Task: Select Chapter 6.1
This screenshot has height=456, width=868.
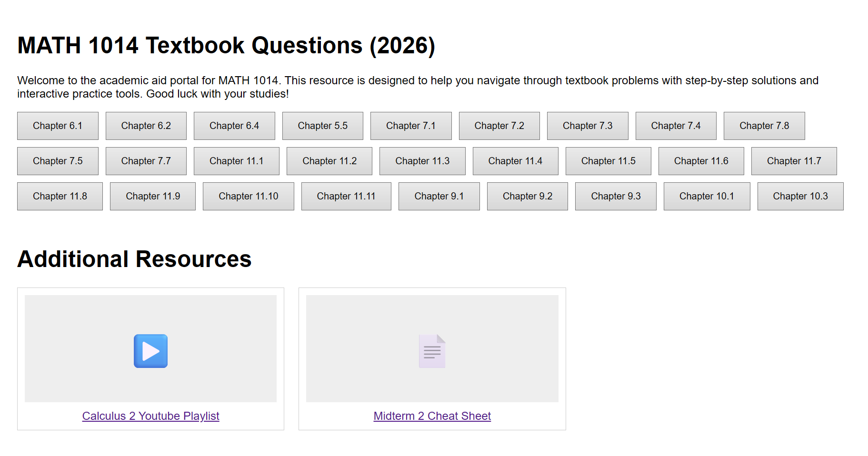Action: pos(57,126)
